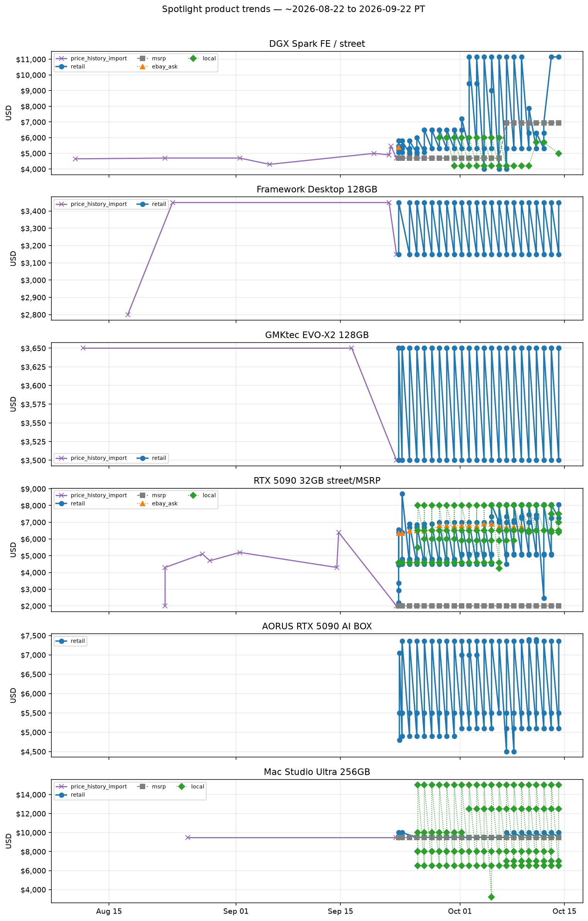Image resolution: width=588 pixels, height=921 pixels.
Task: Click the purple marker at $2,800 in Framework chart
Action: click(128, 314)
